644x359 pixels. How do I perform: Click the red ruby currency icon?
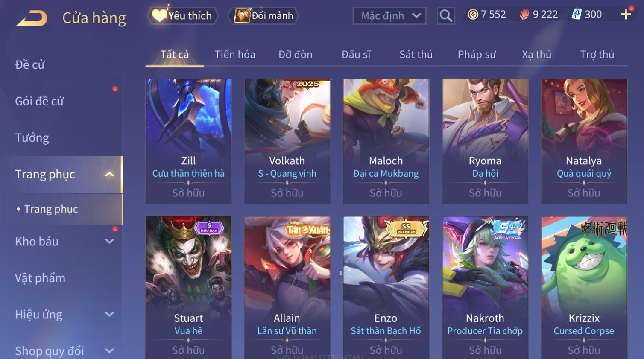coord(524,15)
